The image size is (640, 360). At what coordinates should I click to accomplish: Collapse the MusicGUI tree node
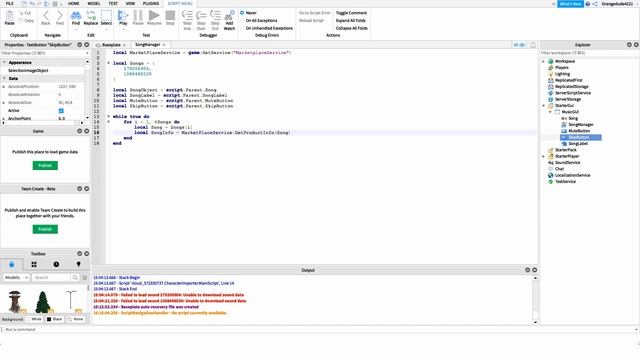tap(550, 112)
